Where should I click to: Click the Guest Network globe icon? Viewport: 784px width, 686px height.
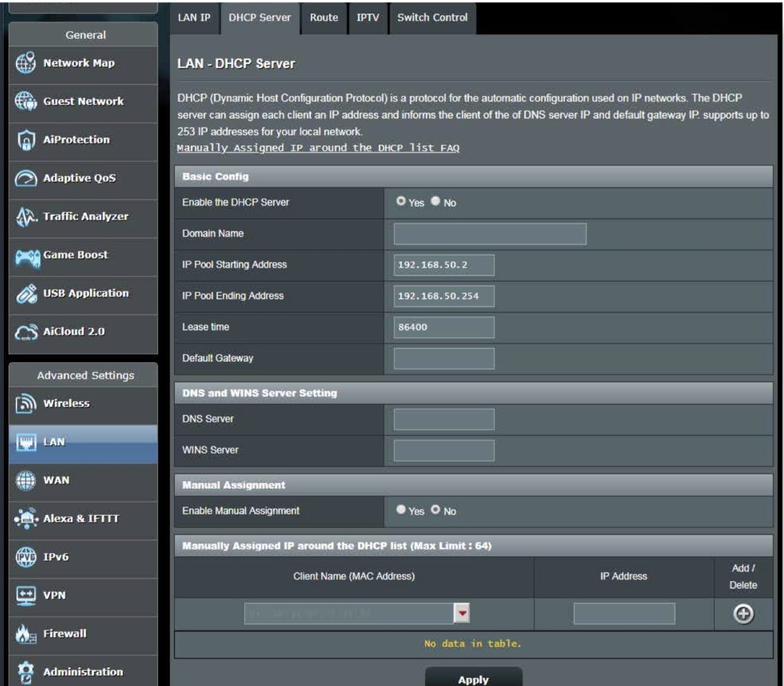[26, 101]
